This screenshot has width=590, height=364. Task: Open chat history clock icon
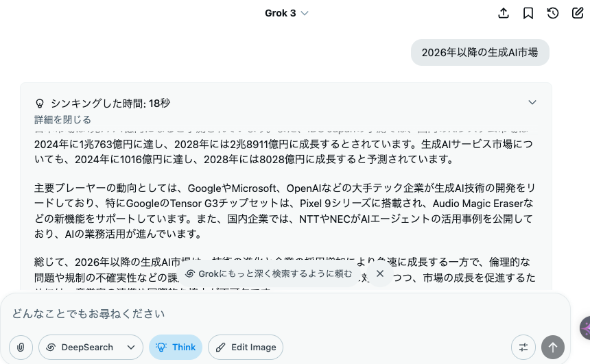[x=553, y=13]
